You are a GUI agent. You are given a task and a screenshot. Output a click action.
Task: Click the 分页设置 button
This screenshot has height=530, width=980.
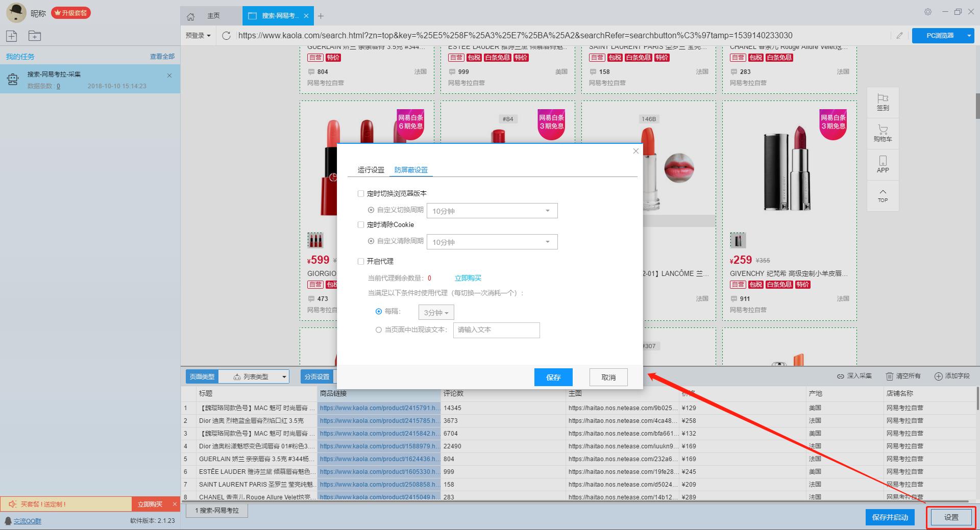[x=317, y=376]
